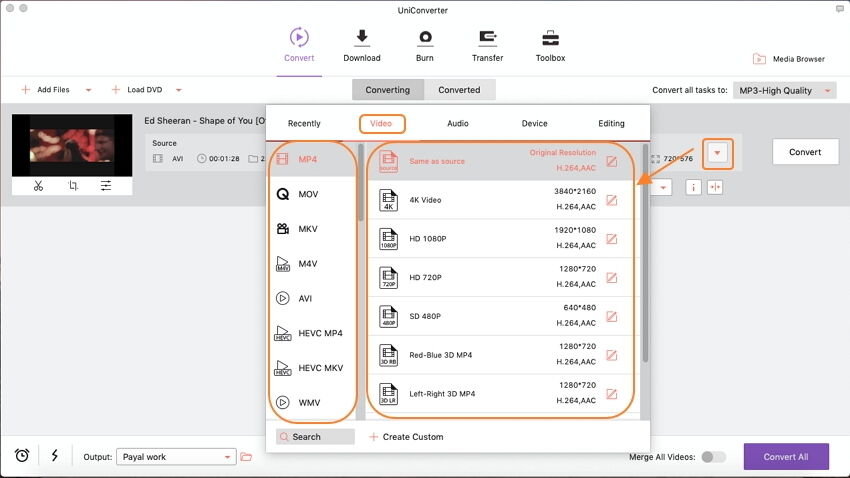Click the Convert button for the file
The height and width of the screenshot is (478, 850).
805,152
